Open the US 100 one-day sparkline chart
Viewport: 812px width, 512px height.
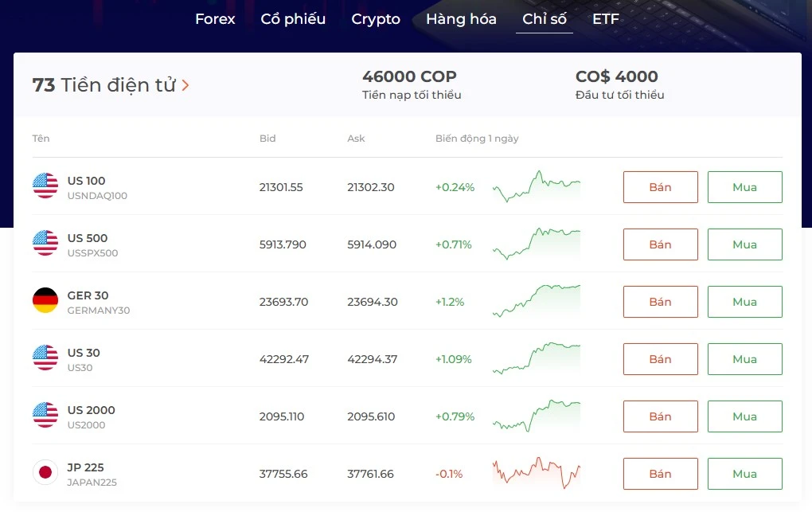pos(537,187)
